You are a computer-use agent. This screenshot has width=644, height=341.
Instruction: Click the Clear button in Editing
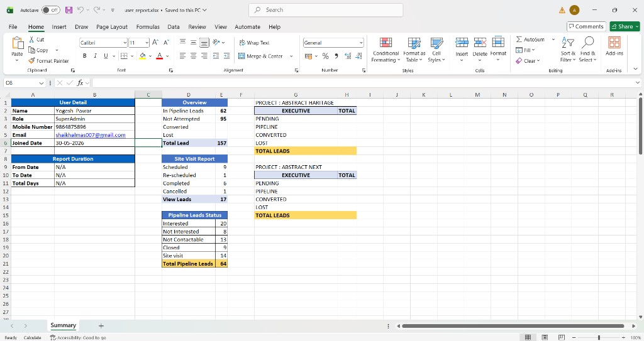coord(528,61)
